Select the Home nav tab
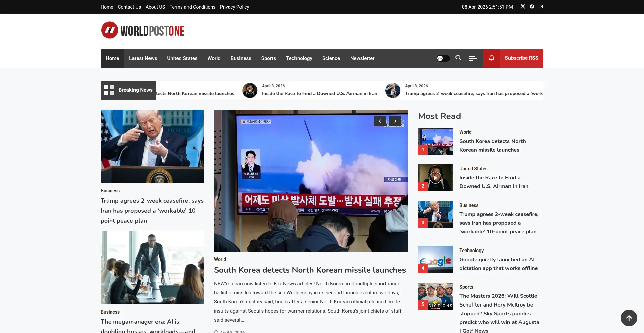This screenshot has height=333, width=644. coord(112,58)
